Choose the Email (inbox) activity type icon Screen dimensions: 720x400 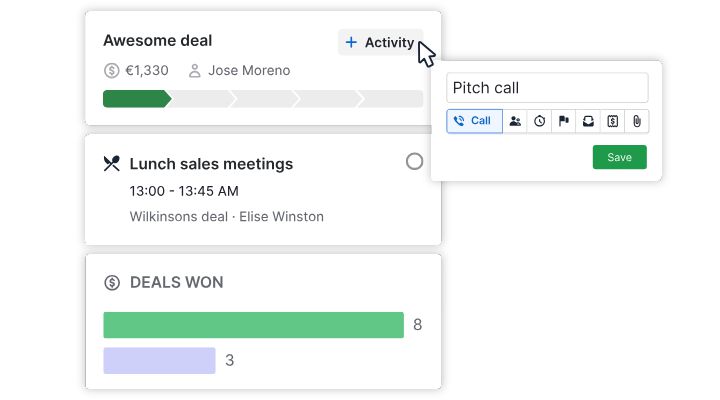(588, 121)
